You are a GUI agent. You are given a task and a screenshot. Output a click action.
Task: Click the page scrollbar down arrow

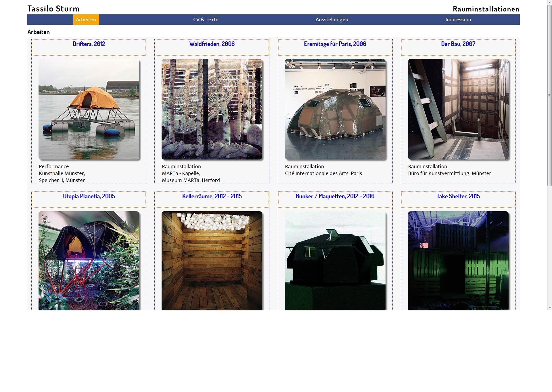point(549,308)
